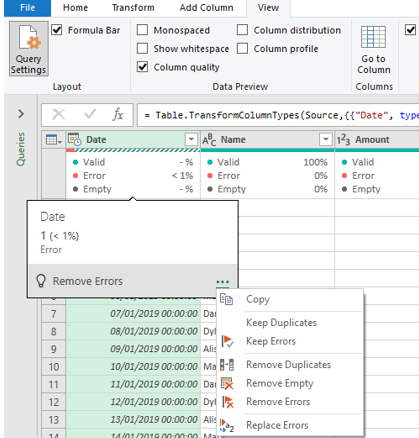419x438 pixels.
Task: Open the File tab
Action: click(x=27, y=8)
